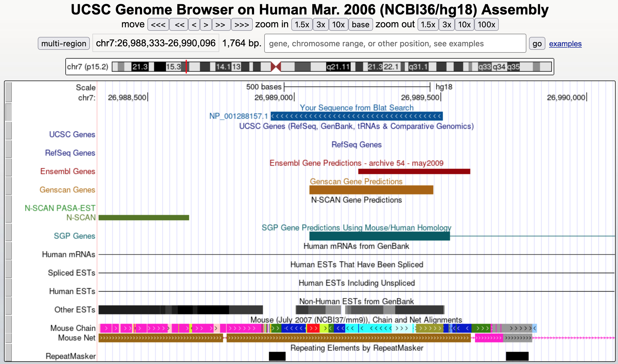Click gray config handle left of Mouse Chain
618x364 pixels.
pos(9,325)
